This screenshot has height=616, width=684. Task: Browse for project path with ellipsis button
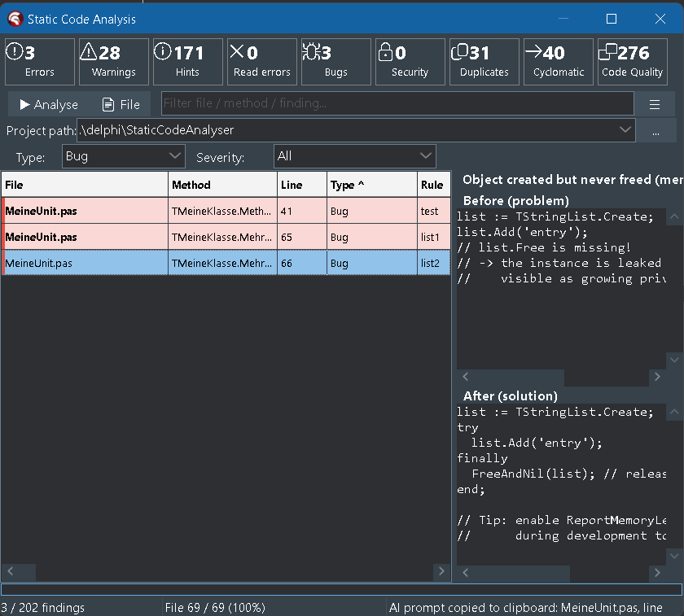click(655, 131)
